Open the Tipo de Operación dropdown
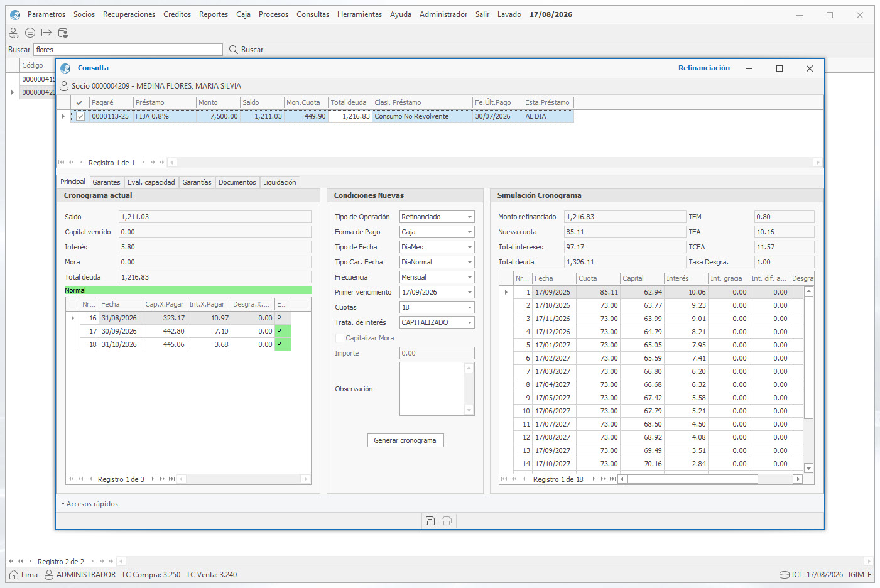Screen dimensions: 880x588 470,217
